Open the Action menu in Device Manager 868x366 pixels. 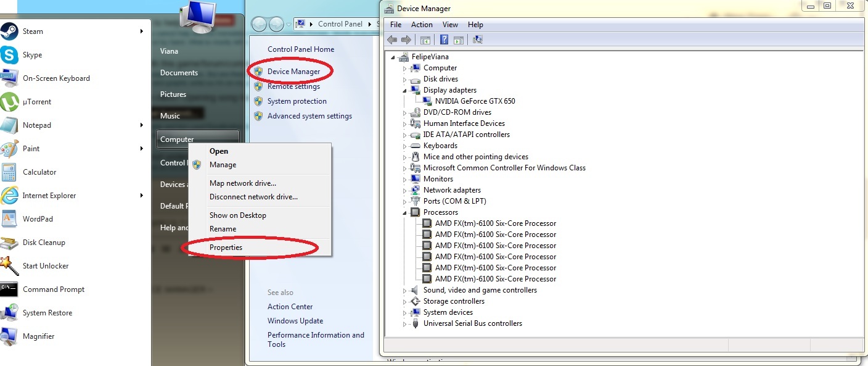422,25
